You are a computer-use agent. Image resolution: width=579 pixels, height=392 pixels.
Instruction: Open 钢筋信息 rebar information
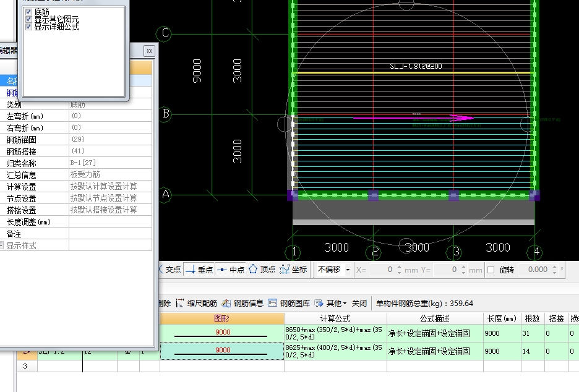coord(242,304)
